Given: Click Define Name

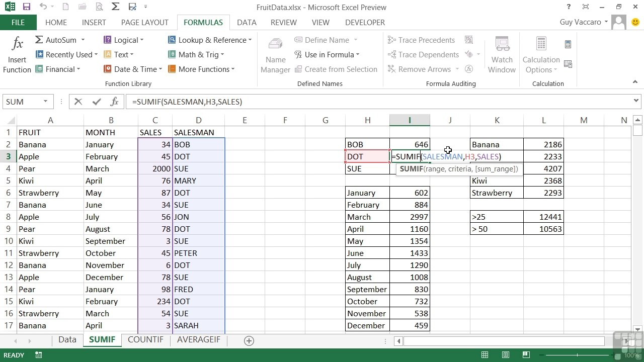Looking at the screenshot, I should pos(326,40).
